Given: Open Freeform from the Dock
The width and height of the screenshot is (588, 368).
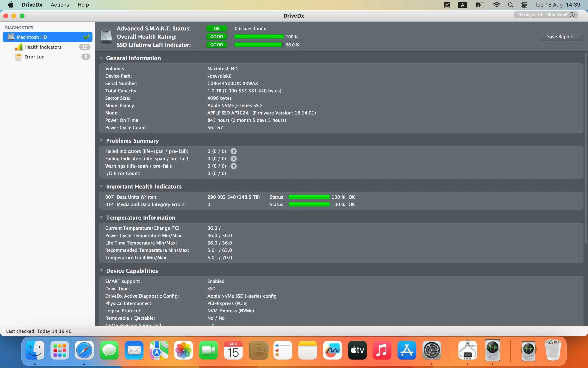Looking at the screenshot, I should click(x=332, y=350).
